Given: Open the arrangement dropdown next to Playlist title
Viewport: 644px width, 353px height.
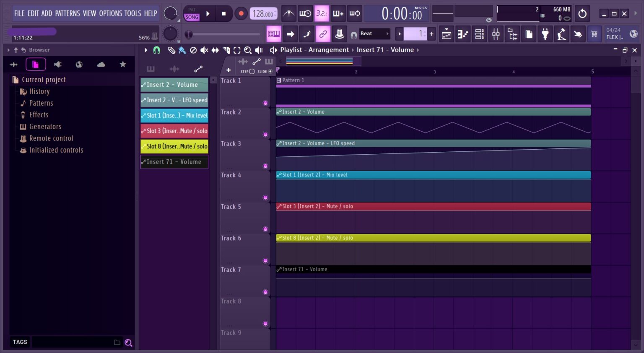Looking at the screenshot, I should point(353,49).
